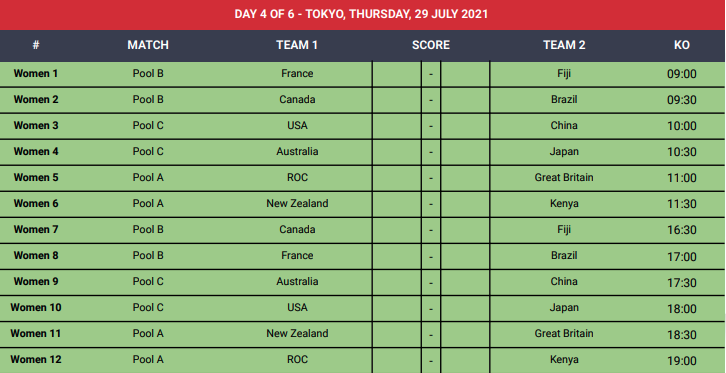
Task: Select Great Britain in the Women 11 row
Action: pos(564,334)
